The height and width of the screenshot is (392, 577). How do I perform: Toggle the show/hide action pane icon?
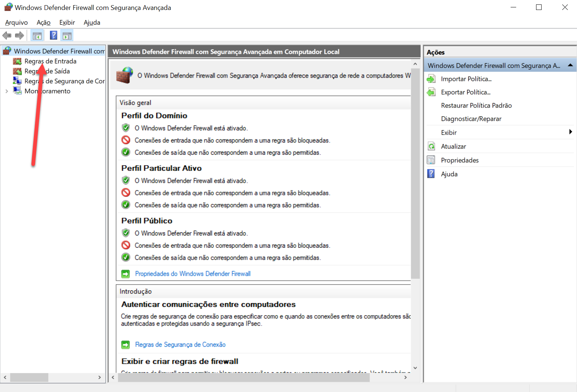coord(67,36)
